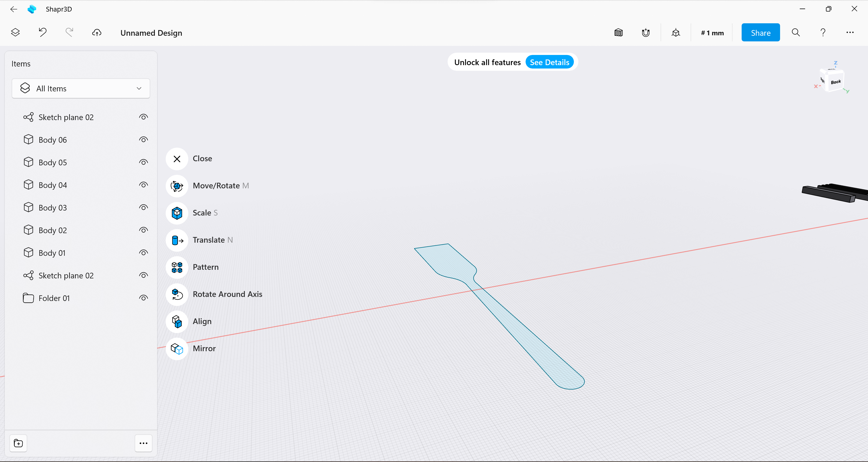Click See Details on unlock banner

pos(549,62)
